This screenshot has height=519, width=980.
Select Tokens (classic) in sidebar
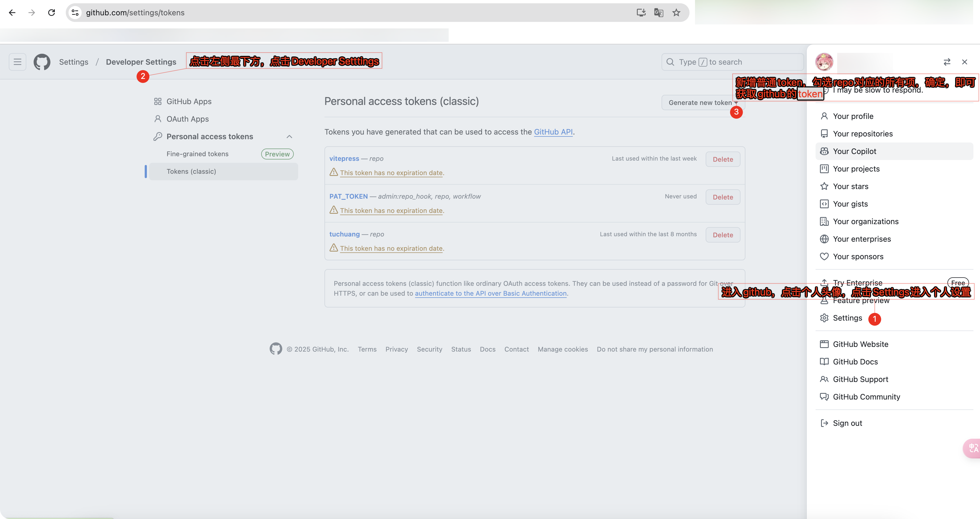223,171
